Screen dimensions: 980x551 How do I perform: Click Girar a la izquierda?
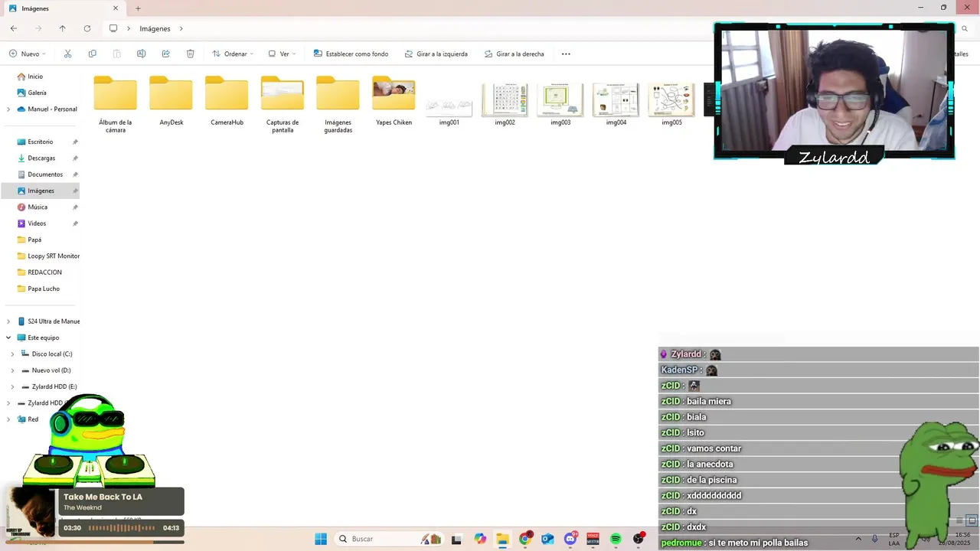point(436,54)
